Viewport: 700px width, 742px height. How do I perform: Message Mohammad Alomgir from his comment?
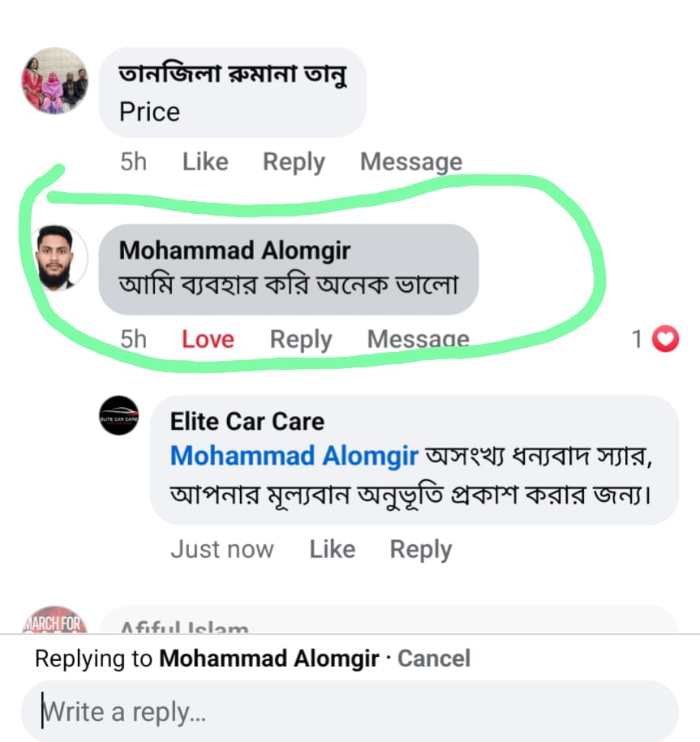[x=418, y=339]
